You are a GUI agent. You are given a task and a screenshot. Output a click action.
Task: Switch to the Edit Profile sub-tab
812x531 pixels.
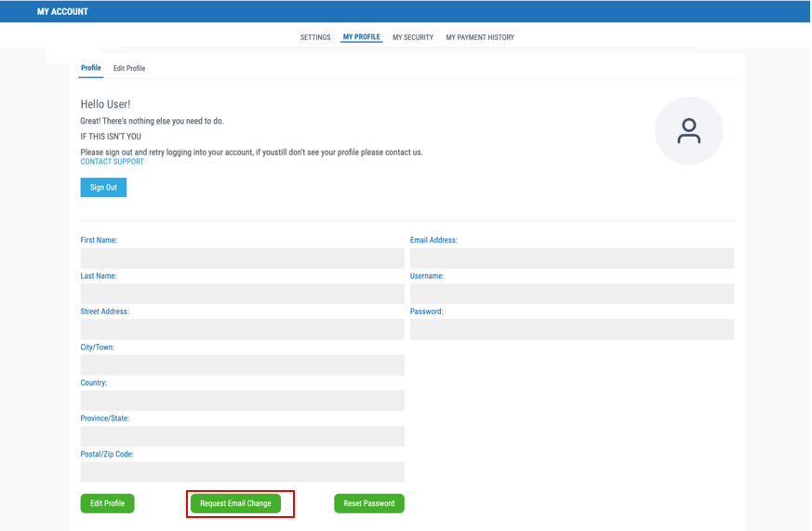click(129, 69)
